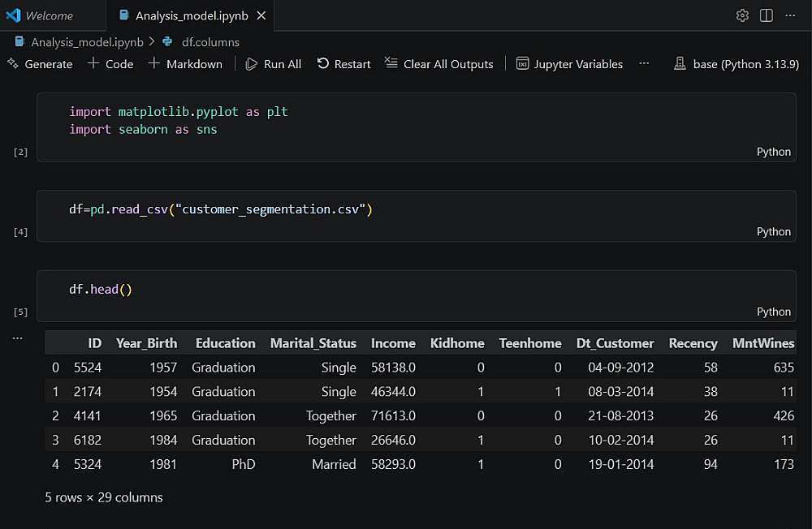Run All notebook cells
The image size is (812, 529).
(x=273, y=63)
